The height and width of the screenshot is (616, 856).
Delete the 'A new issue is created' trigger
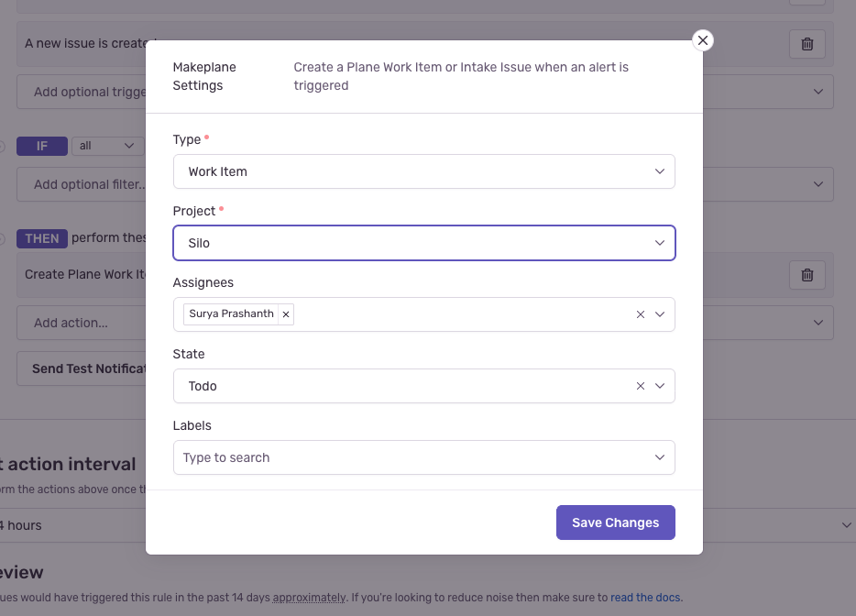point(807,44)
